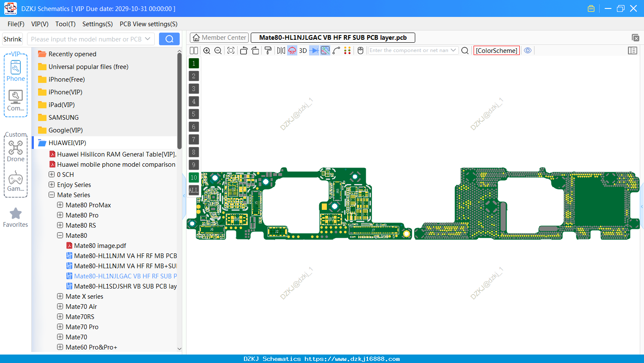The width and height of the screenshot is (644, 363).
Task: Switch to 3D view
Action: click(303, 50)
